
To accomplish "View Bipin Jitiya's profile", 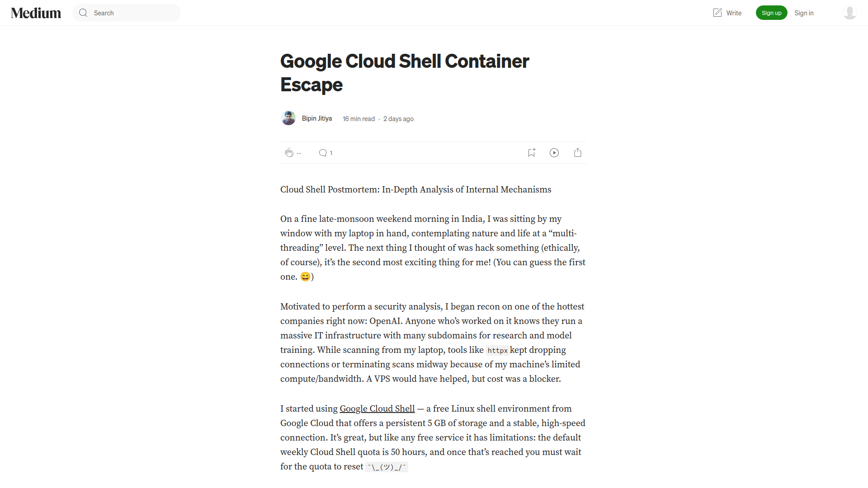I will 316,118.
